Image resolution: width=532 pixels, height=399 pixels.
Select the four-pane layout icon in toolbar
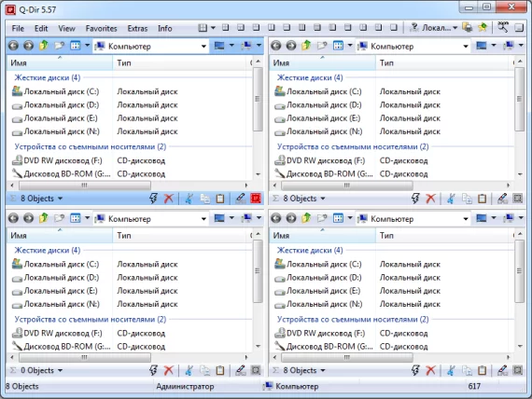pyautogui.click(x=203, y=28)
